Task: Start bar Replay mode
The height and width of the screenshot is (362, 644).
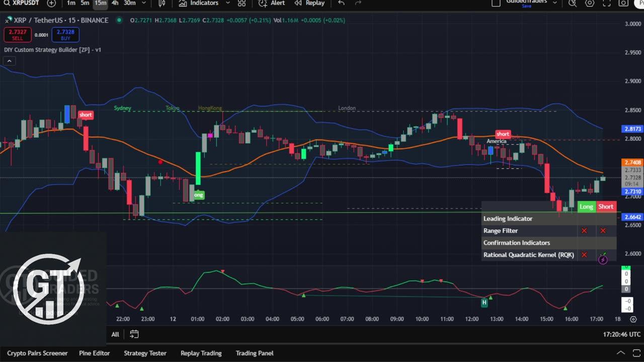Action: (x=309, y=3)
